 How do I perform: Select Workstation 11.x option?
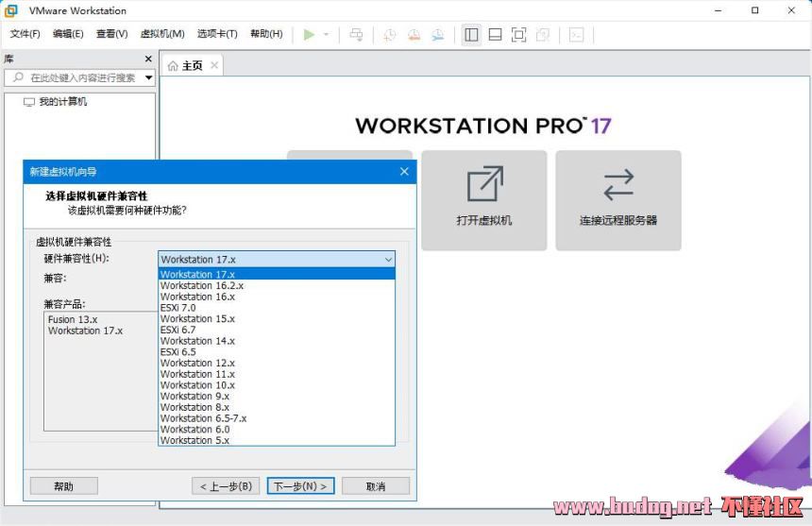tap(277, 374)
